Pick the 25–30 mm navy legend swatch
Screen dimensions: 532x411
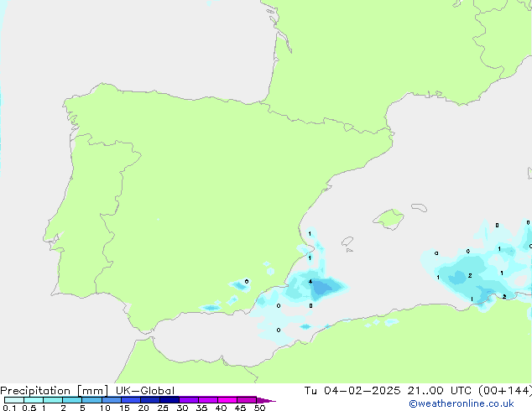[x=170, y=400]
